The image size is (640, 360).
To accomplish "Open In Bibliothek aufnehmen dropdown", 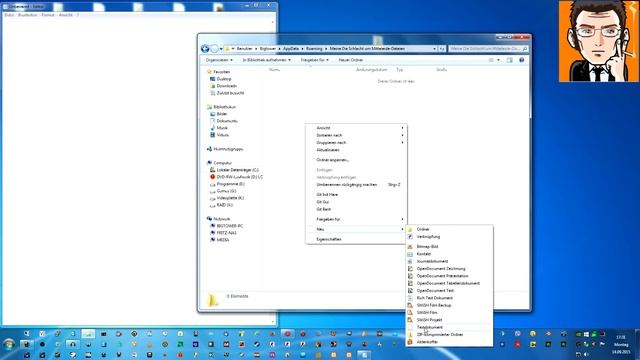I will coord(267,60).
